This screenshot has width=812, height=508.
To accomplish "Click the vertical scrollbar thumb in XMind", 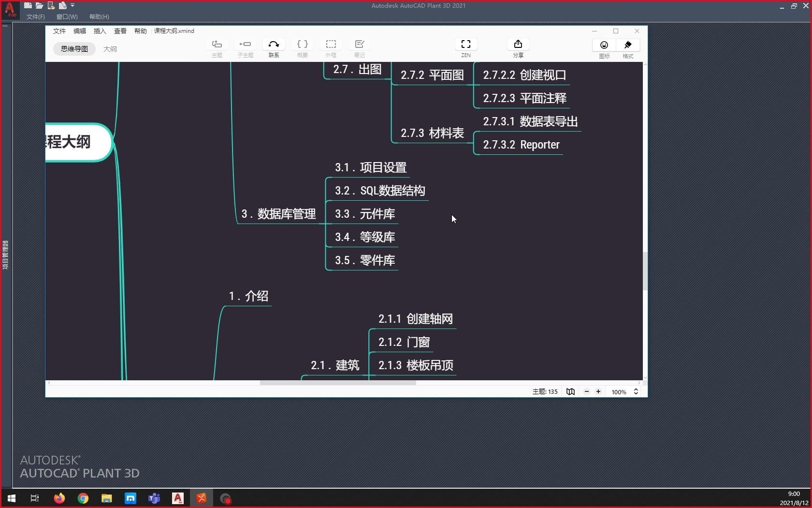I will click(x=645, y=271).
